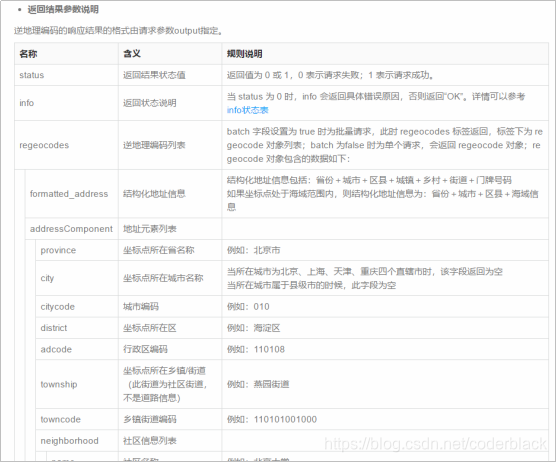Click the formatted_address parameter name
This screenshot has height=462, width=556.
(x=69, y=194)
